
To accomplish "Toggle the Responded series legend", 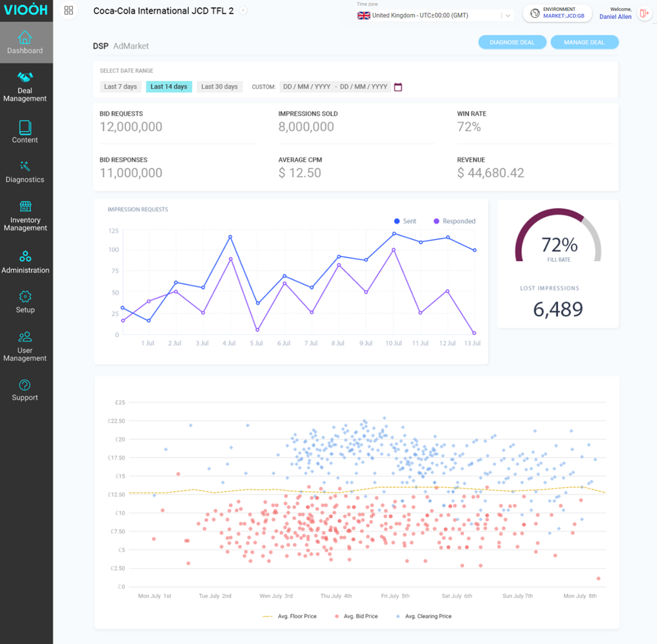I will pyautogui.click(x=455, y=221).
